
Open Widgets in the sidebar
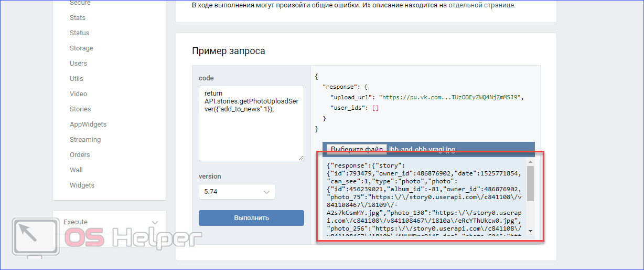pyautogui.click(x=82, y=185)
